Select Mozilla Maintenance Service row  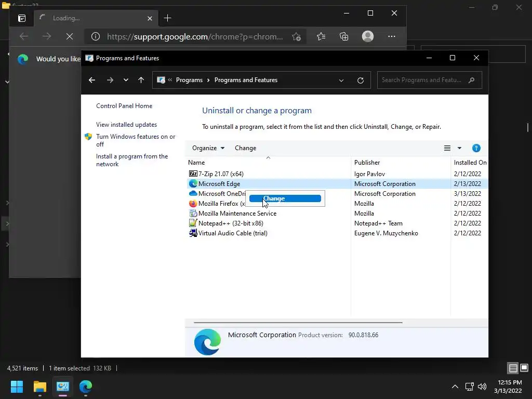pyautogui.click(x=337, y=214)
